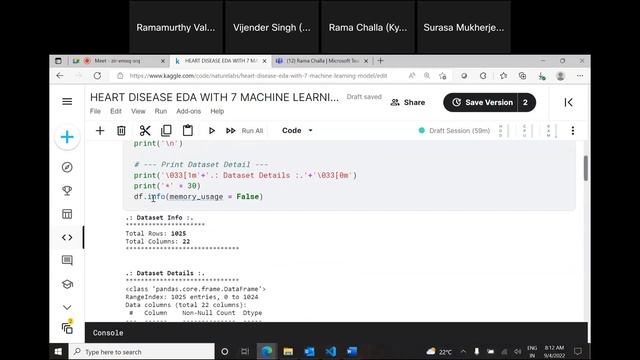Open the File menu
This screenshot has width=640, height=360.
pyautogui.click(x=95, y=111)
